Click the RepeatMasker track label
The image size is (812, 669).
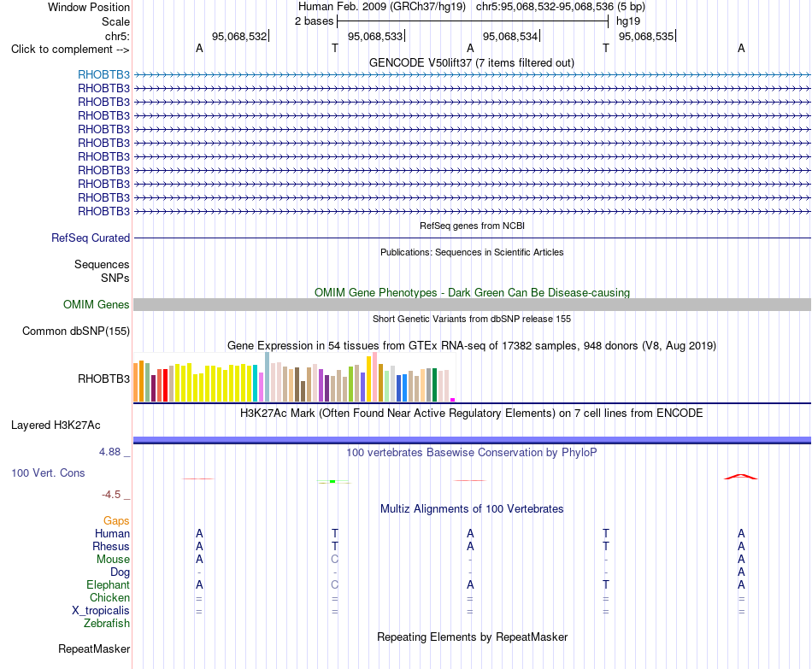[x=94, y=648]
